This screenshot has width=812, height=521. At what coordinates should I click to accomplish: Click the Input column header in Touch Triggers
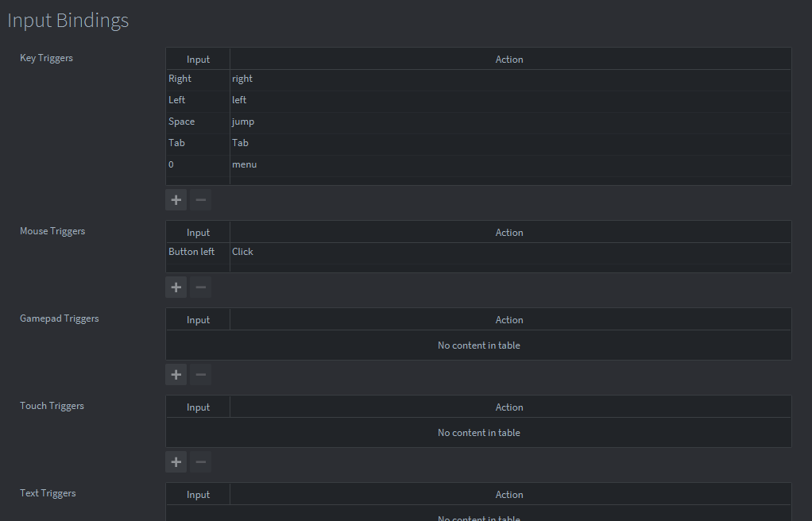(198, 407)
